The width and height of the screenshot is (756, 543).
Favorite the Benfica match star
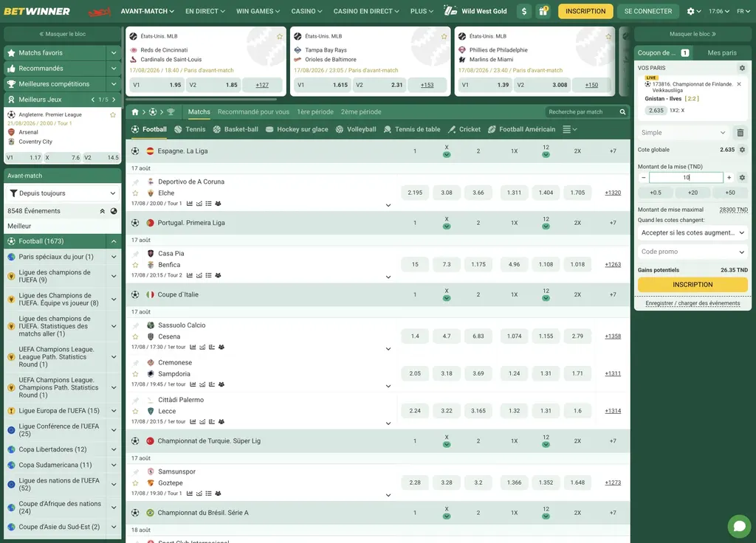pyautogui.click(x=136, y=265)
